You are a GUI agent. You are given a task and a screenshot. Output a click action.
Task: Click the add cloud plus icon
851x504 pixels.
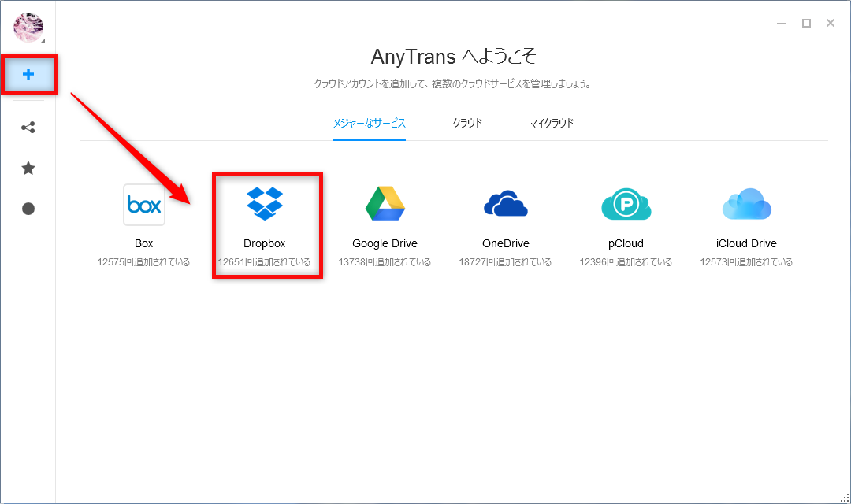[28, 74]
